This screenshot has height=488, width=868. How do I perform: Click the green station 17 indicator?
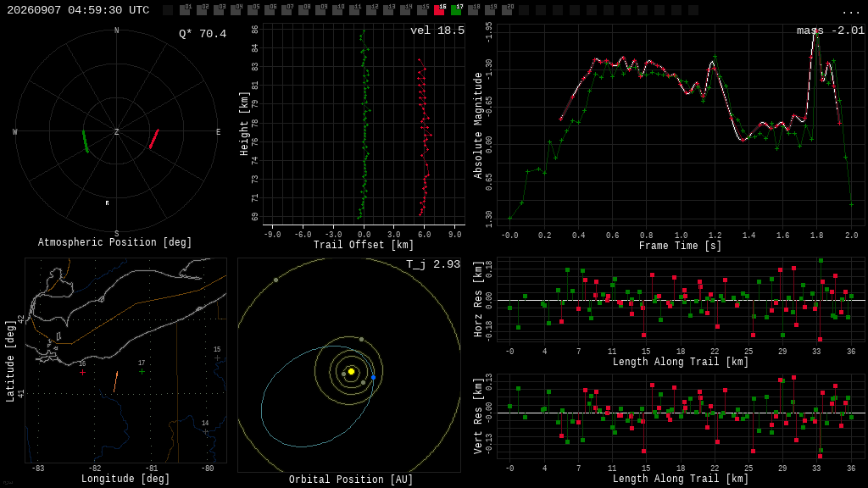coord(456,10)
